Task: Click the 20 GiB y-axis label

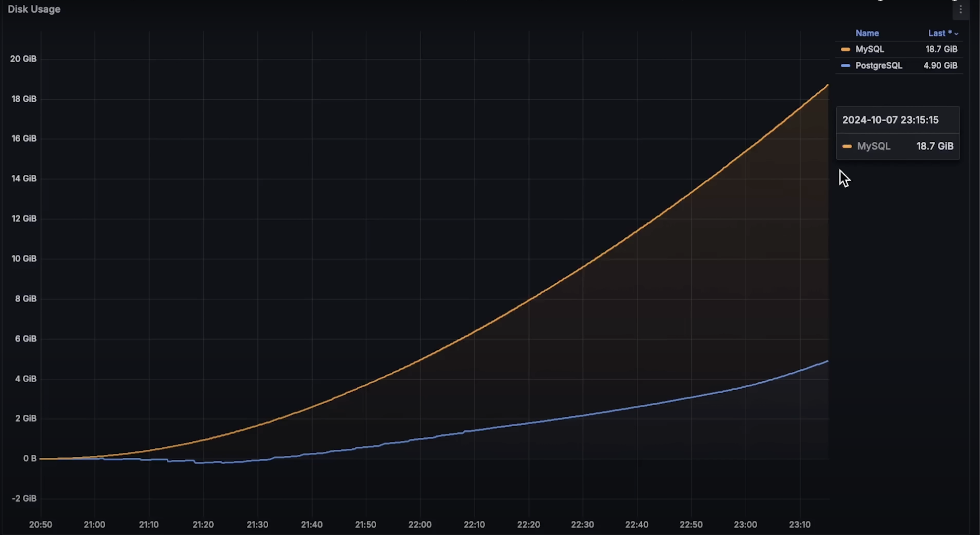Action: 23,59
